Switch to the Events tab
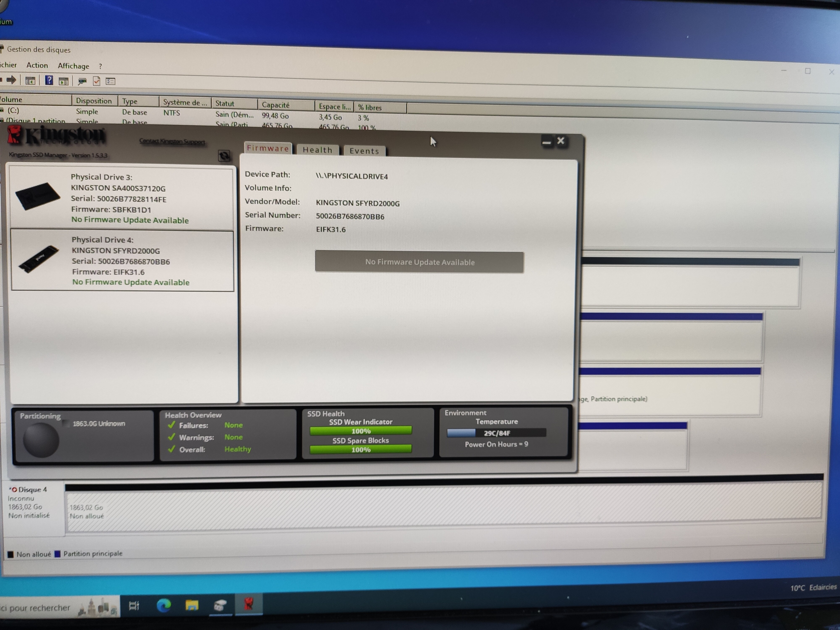 [x=364, y=151]
